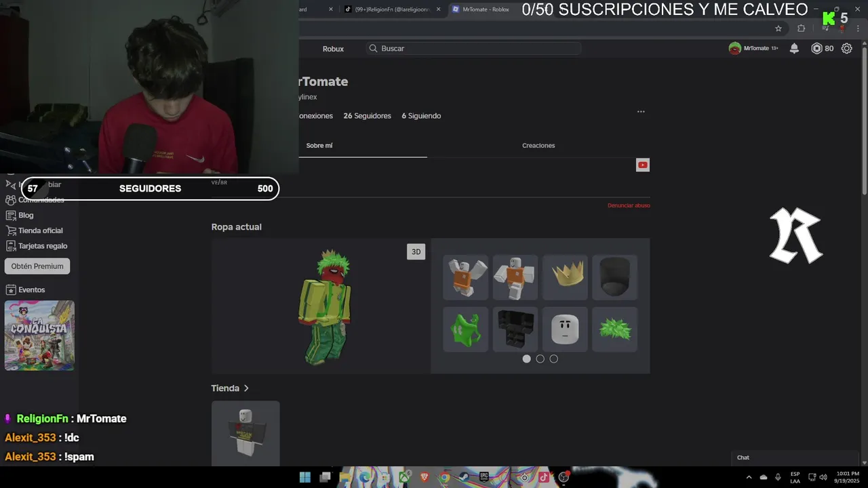Select the gold crown accessory item
Image resolution: width=868 pixels, height=488 pixels.
(565, 277)
